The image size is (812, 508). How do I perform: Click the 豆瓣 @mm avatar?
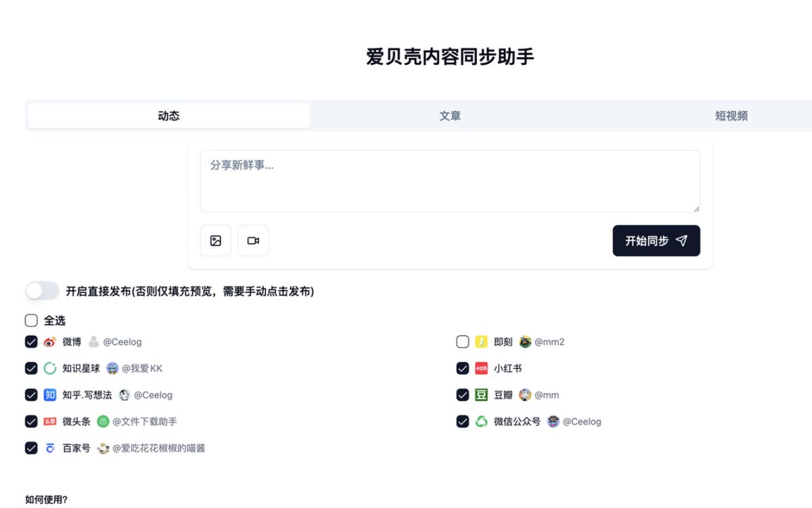pyautogui.click(x=525, y=395)
